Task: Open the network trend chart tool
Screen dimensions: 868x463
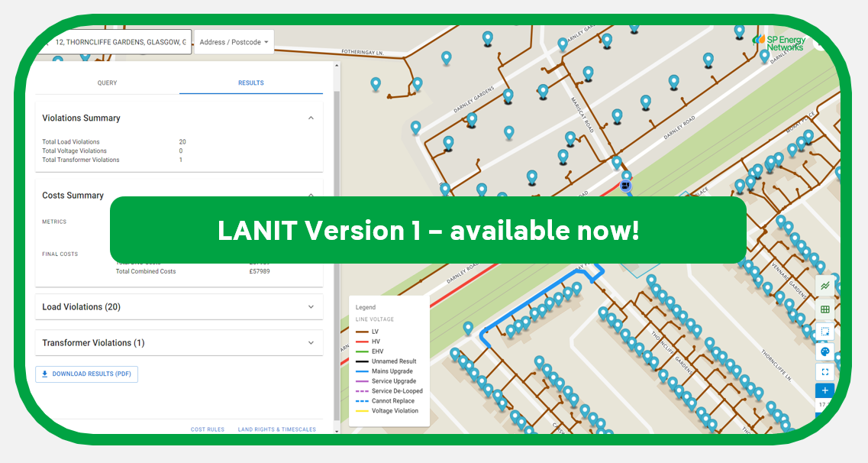Action: coord(824,286)
